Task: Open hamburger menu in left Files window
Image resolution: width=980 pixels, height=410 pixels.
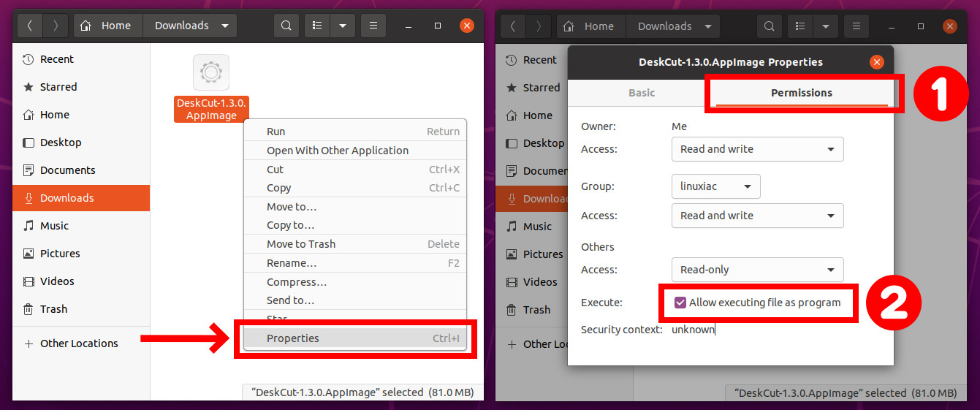Action: coord(373,26)
